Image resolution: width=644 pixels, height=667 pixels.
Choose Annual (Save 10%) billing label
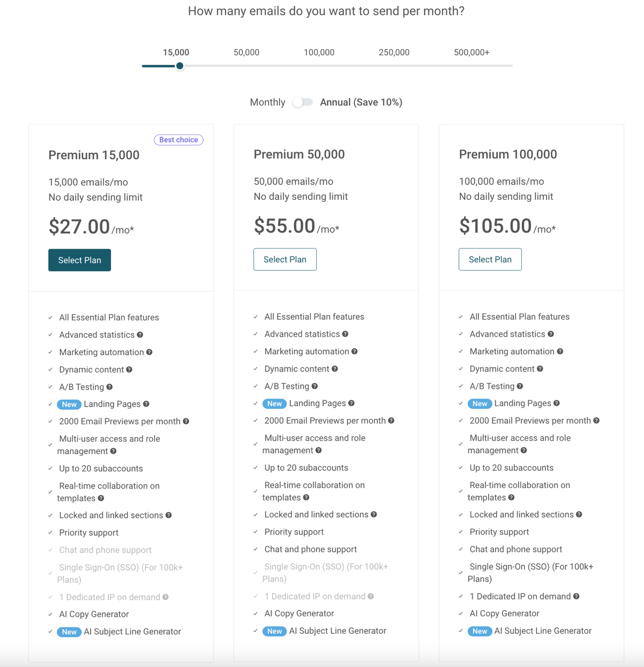[x=361, y=102]
